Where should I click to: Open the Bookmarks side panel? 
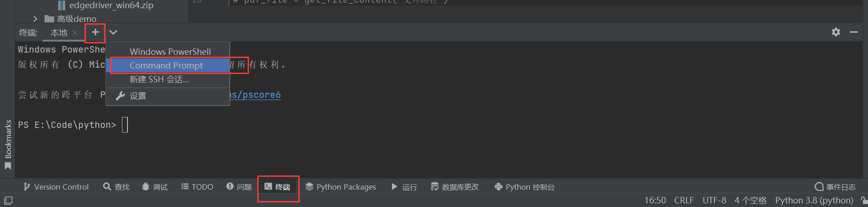(x=8, y=144)
